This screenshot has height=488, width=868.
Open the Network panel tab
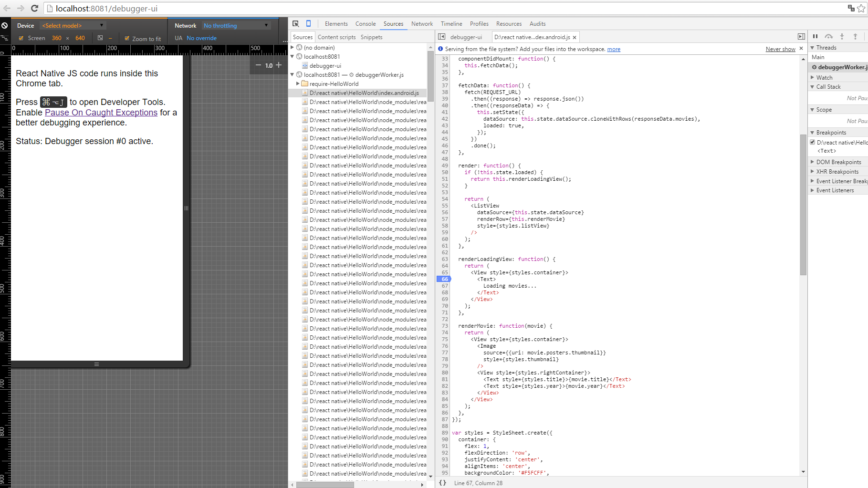(422, 24)
